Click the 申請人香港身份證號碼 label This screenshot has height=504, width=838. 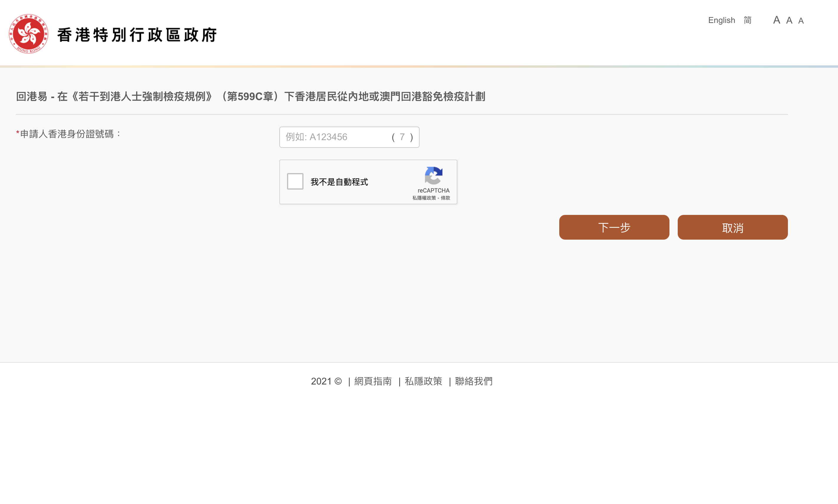(68, 134)
